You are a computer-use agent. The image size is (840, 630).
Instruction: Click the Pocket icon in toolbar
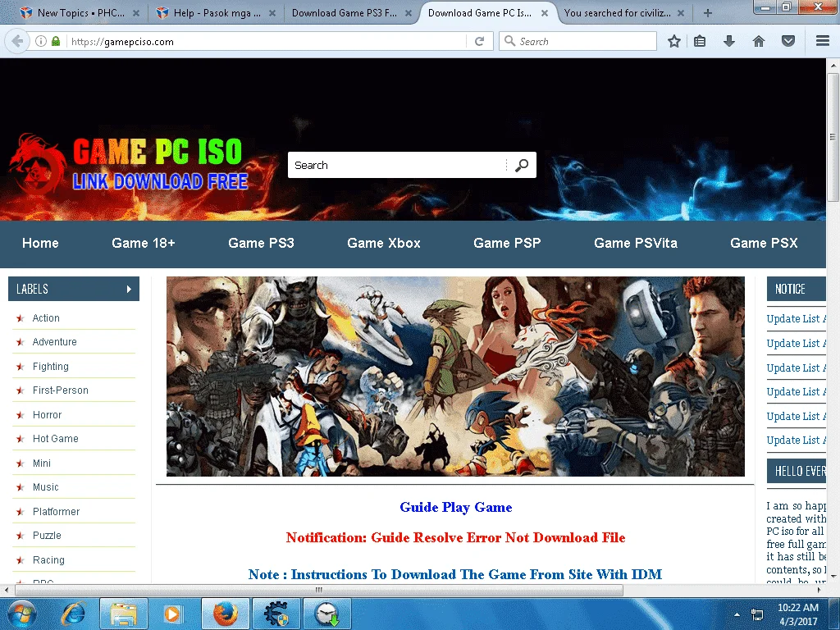point(788,41)
